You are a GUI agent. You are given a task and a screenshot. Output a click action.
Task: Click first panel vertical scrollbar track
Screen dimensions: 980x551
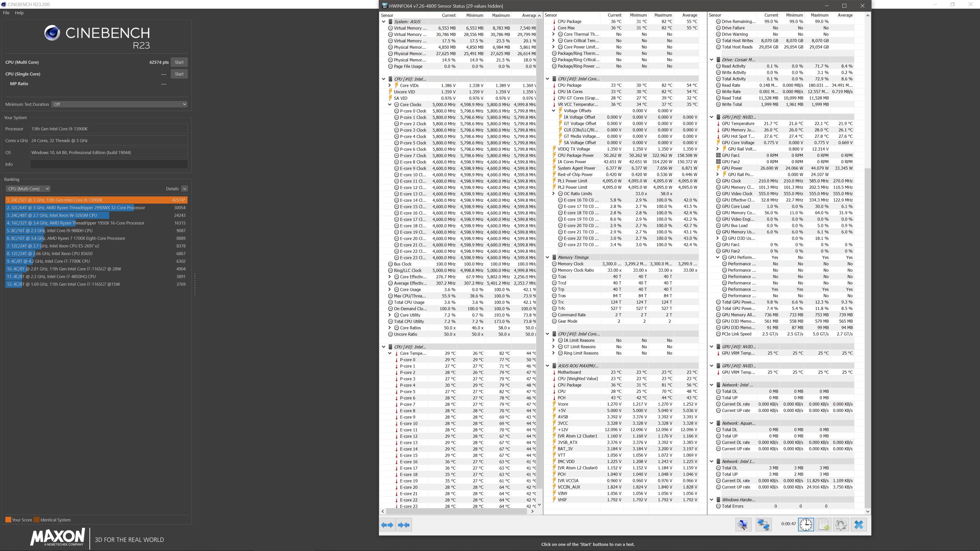coord(539,260)
